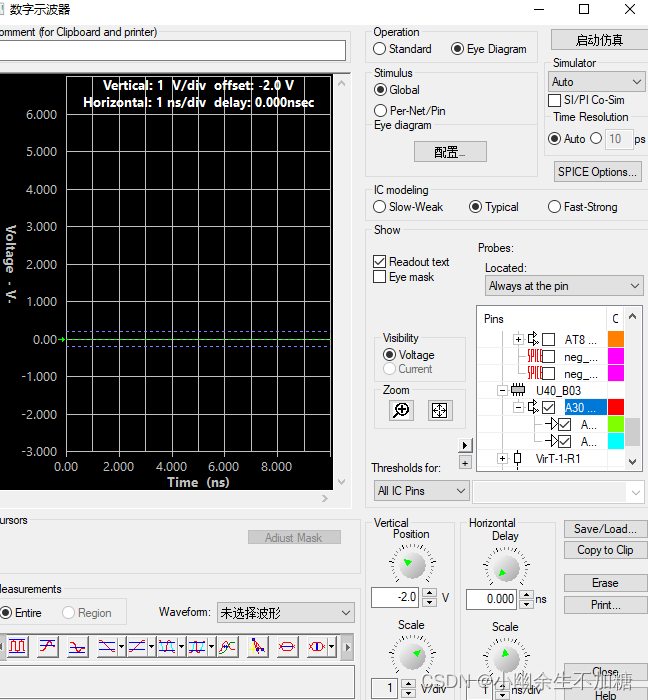648x700 pixels.
Task: Enable the SI/PI Co-Sim checkbox
Action: 554,100
